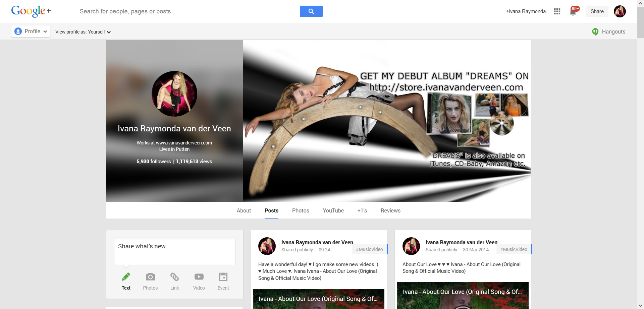Click the blue search magnifier button
This screenshot has width=644, height=309.
[311, 11]
